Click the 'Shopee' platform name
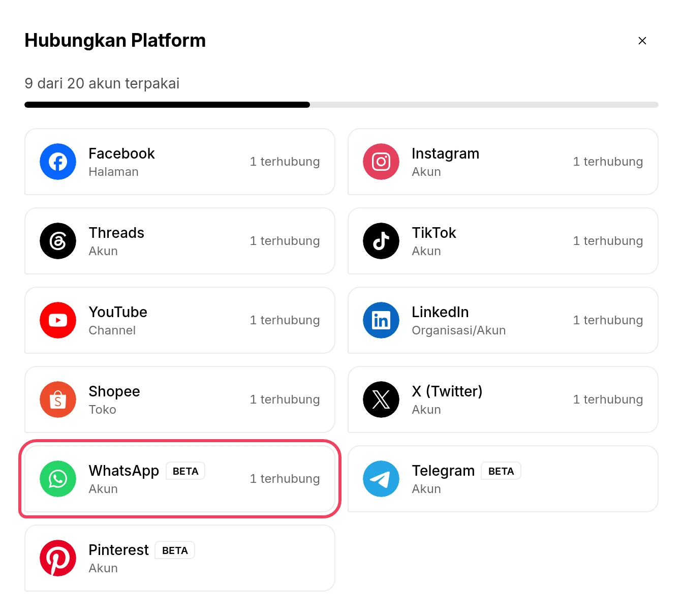The image size is (683, 616). 114,391
